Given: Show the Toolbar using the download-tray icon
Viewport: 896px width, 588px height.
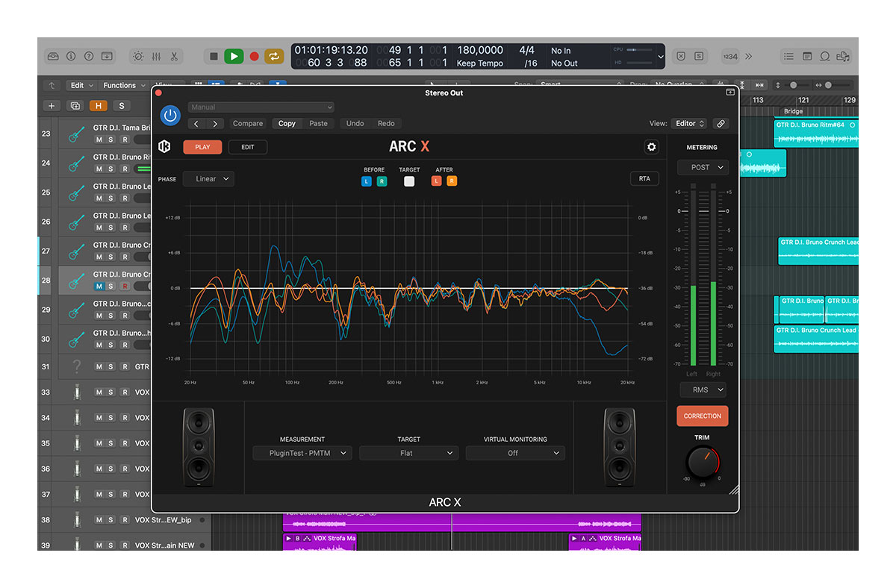Looking at the screenshot, I should pos(107,56).
